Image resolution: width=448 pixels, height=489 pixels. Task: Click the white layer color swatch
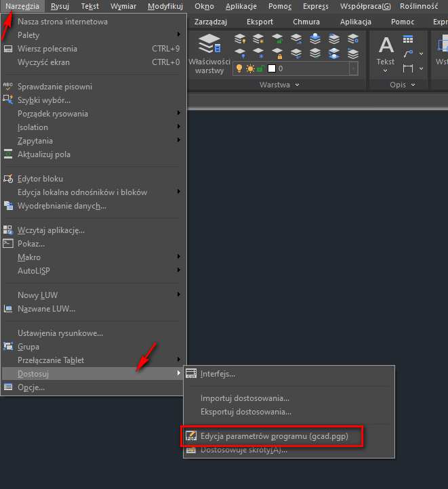click(x=271, y=68)
